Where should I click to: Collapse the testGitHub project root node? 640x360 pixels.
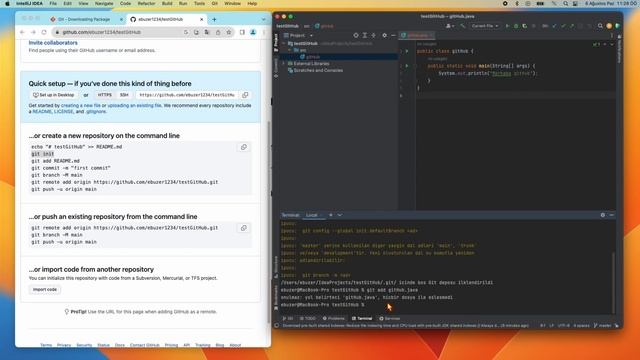click(x=284, y=43)
